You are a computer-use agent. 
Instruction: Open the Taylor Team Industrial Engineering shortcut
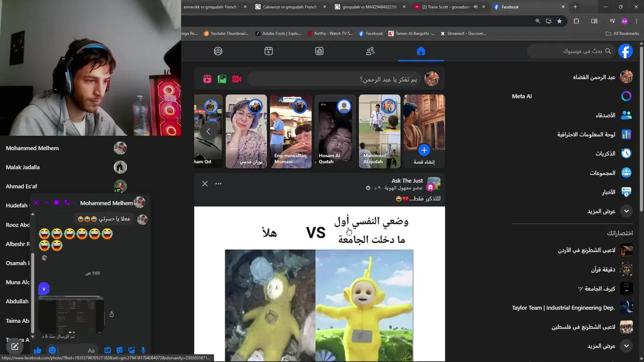(x=573, y=307)
